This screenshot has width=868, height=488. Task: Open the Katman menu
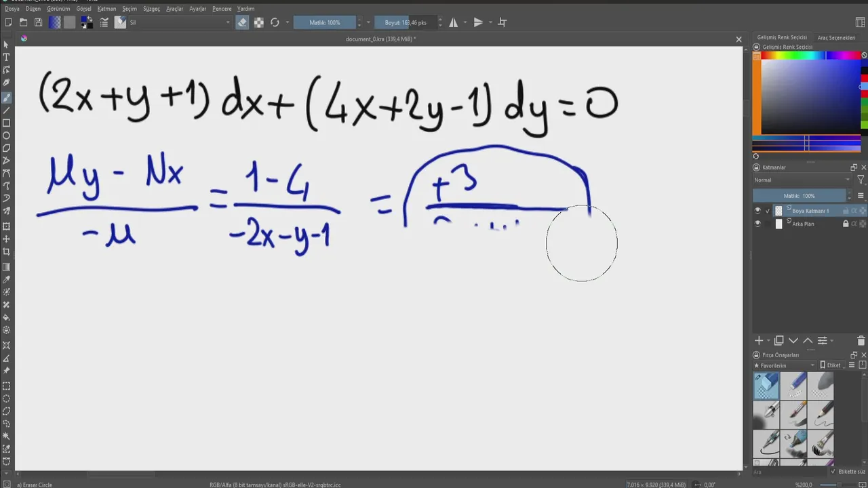(x=106, y=9)
